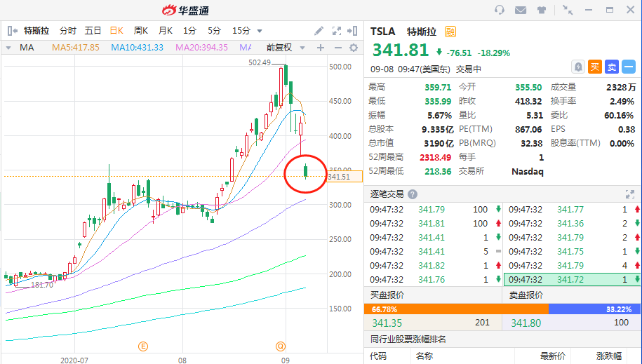The height and width of the screenshot is (364, 642).
Task: Sort by 涨跌幅 column header
Action: click(609, 356)
